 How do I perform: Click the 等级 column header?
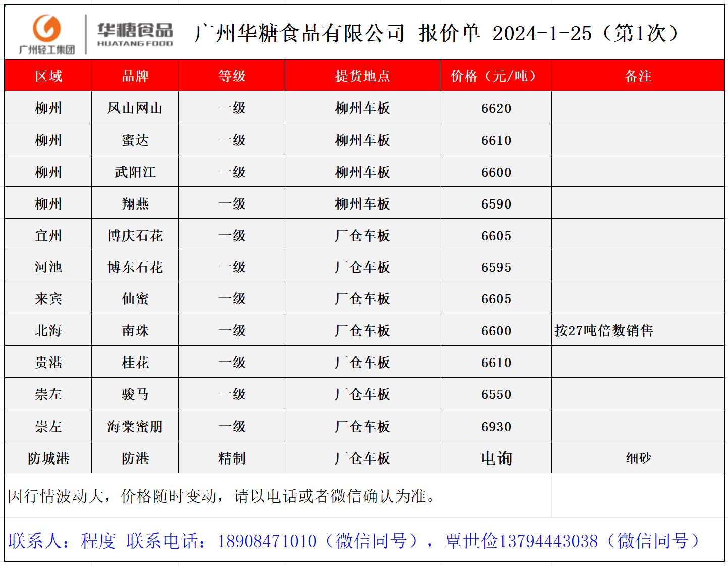tap(232, 76)
